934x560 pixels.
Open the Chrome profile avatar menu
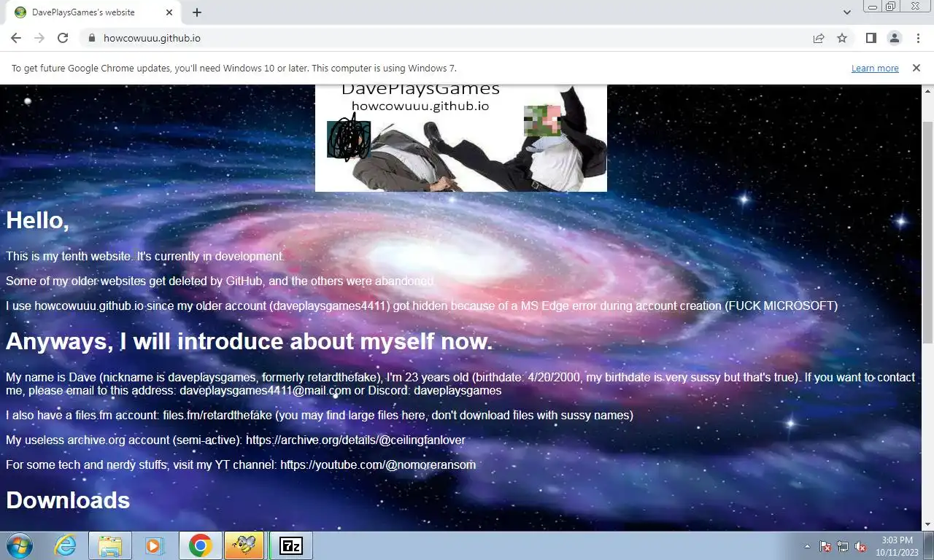coord(894,38)
